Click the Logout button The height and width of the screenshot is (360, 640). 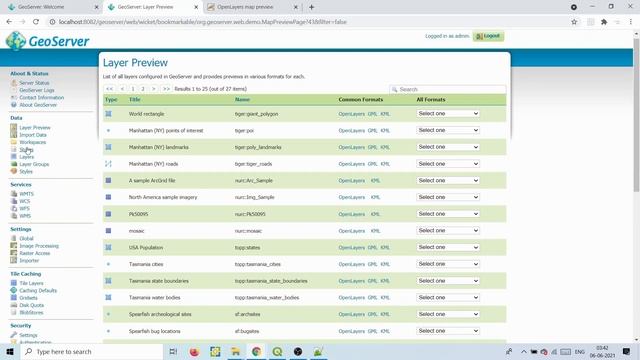[x=488, y=36]
